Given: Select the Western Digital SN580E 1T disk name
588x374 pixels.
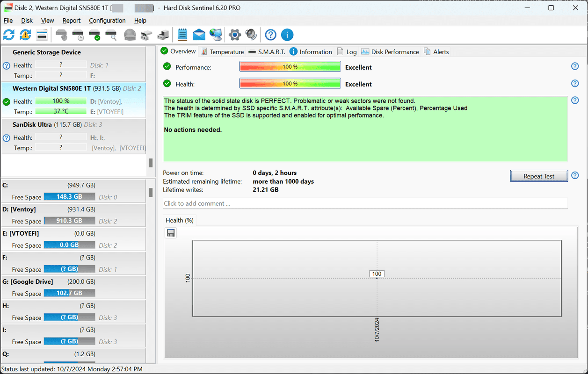Looking at the screenshot, I should 52,88.
